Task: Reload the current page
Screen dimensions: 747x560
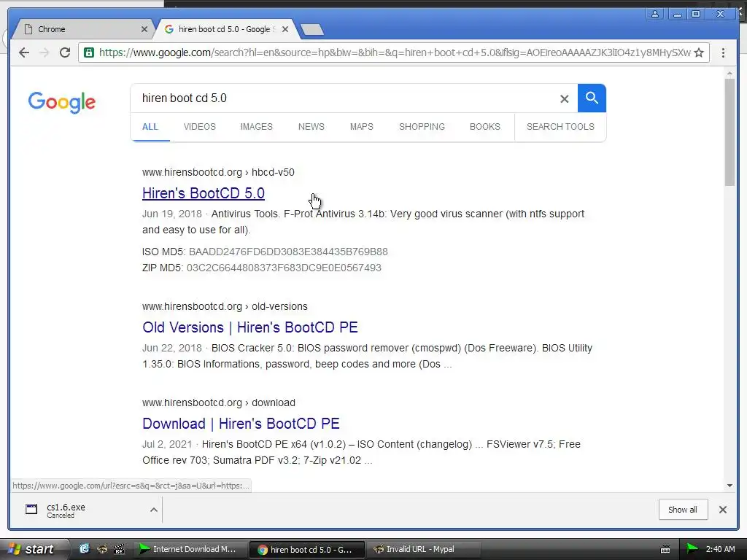Action: (x=65, y=52)
